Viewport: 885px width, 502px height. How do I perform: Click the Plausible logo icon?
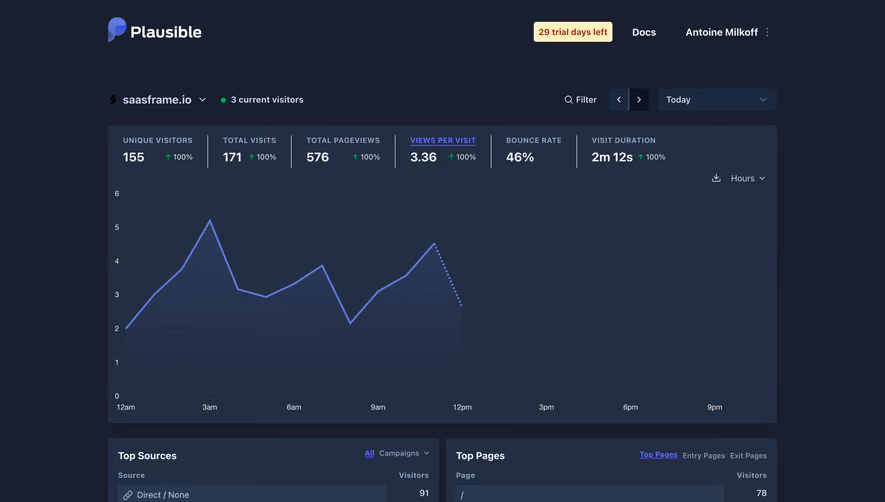point(117,29)
